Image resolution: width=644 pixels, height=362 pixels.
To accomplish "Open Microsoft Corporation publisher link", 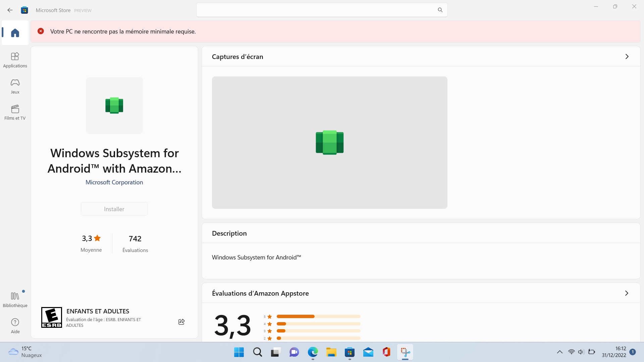I will click(x=114, y=182).
